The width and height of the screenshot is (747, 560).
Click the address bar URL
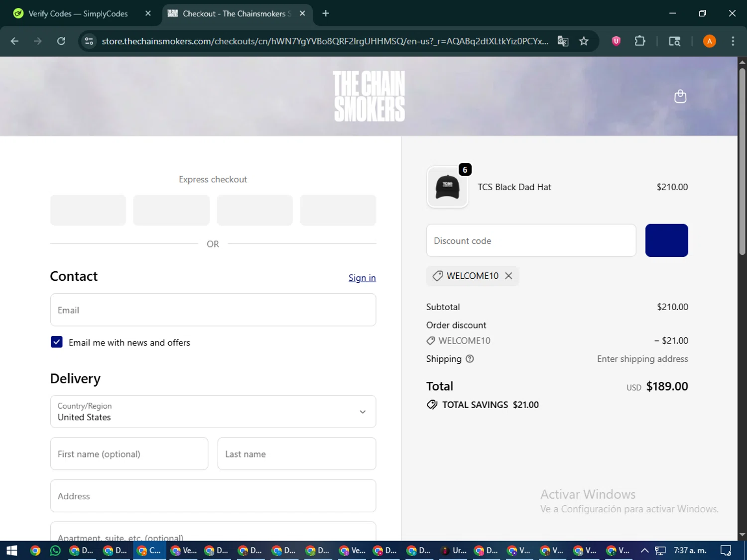coord(325,41)
